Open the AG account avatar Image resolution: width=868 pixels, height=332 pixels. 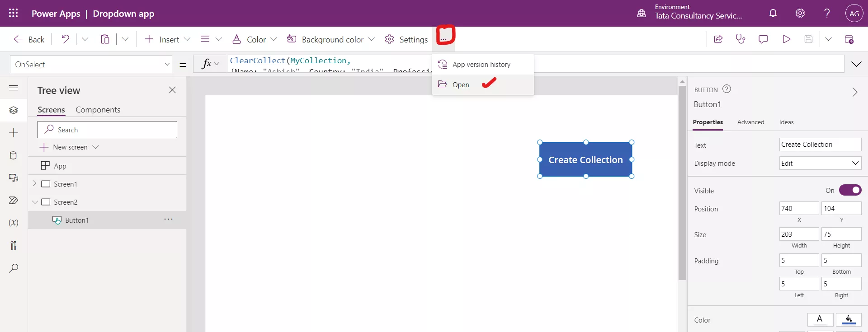[x=854, y=14]
